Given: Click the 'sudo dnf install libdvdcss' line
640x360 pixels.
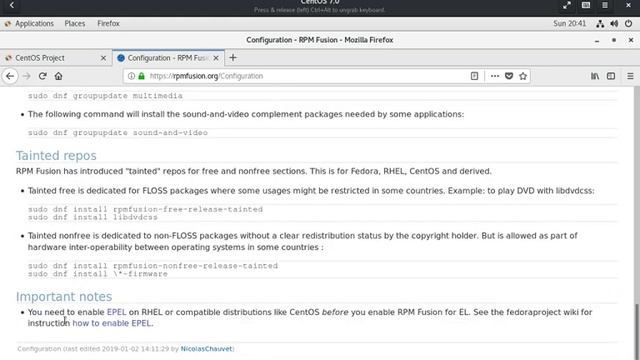Looking at the screenshot, I should [x=93, y=218].
